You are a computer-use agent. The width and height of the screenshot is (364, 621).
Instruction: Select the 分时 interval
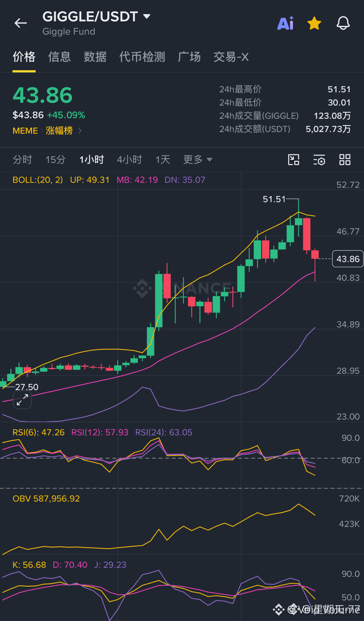[22, 160]
